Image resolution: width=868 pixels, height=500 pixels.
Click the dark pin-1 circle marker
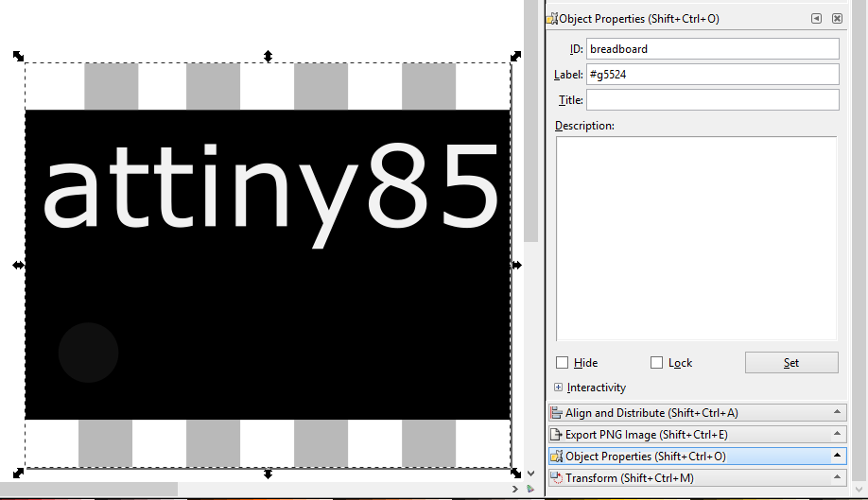(x=89, y=353)
